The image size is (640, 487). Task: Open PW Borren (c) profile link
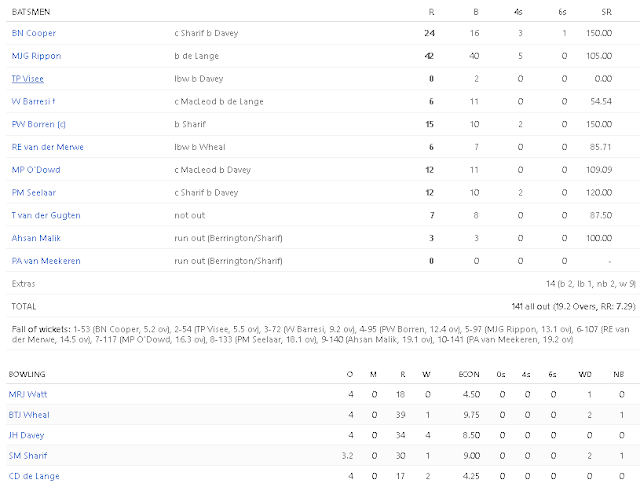coord(34,124)
